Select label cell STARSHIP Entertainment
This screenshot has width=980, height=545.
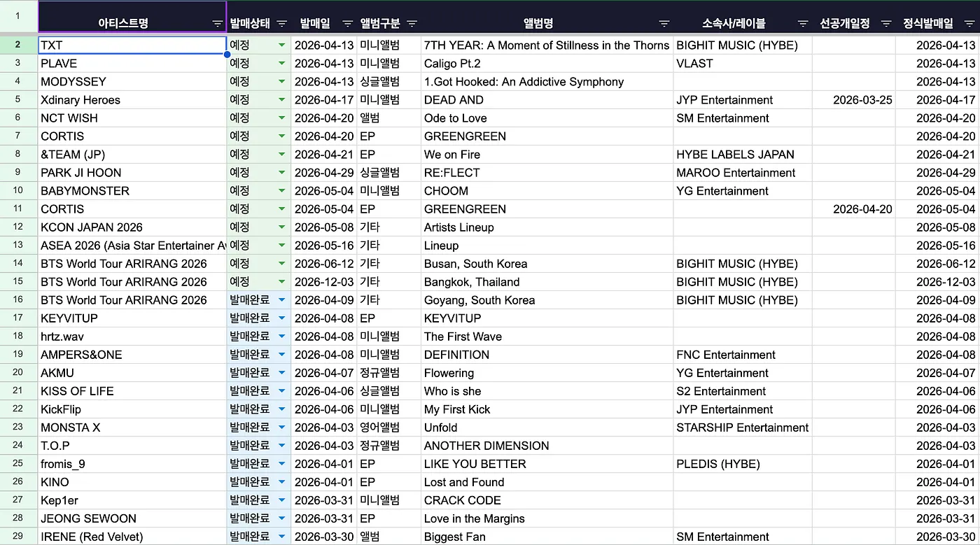coord(742,427)
